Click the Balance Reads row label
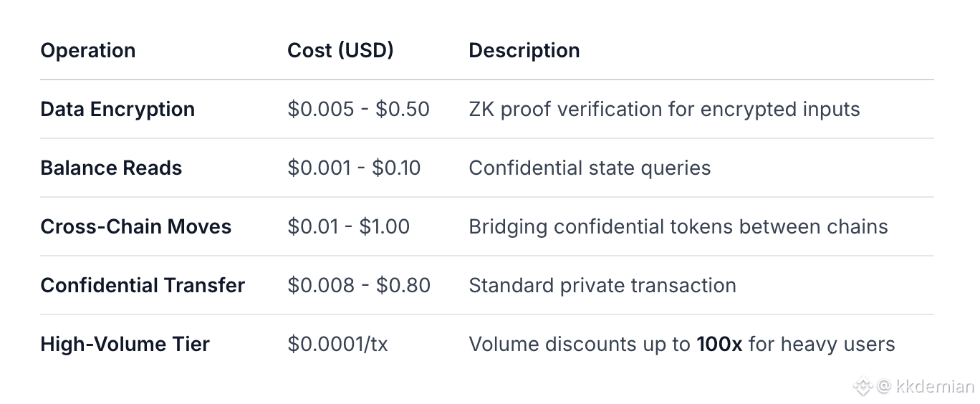Screen dimensions: 980x404 point(111,168)
